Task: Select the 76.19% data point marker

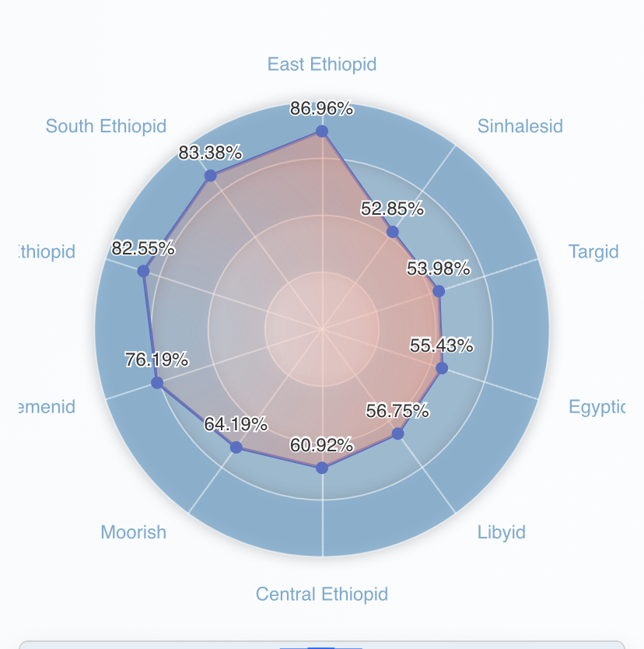Action: click(157, 383)
